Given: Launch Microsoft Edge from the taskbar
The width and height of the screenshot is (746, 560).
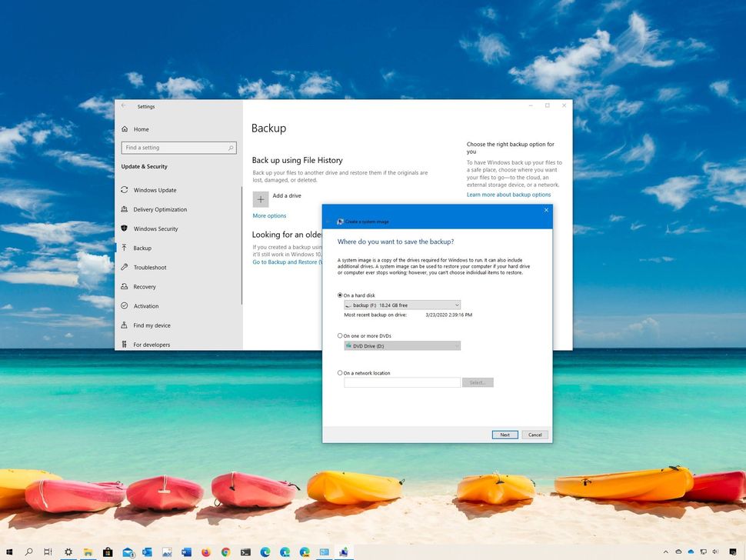Looking at the screenshot, I should coord(265,552).
